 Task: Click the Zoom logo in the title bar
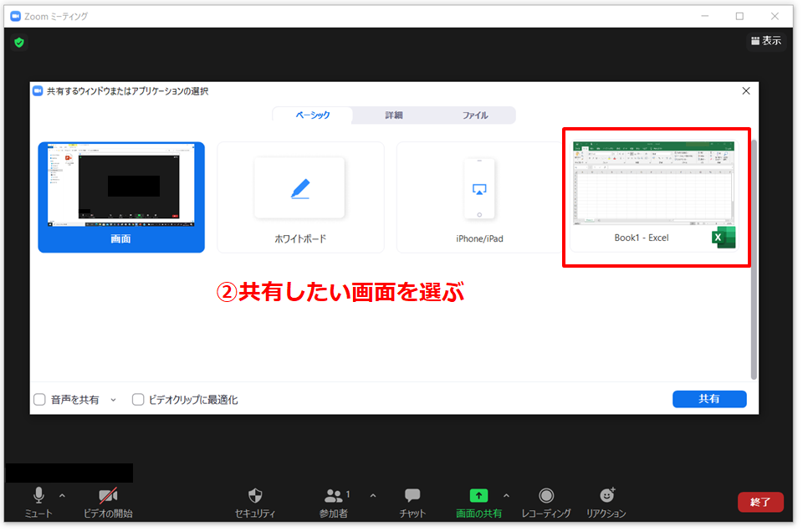[15, 17]
